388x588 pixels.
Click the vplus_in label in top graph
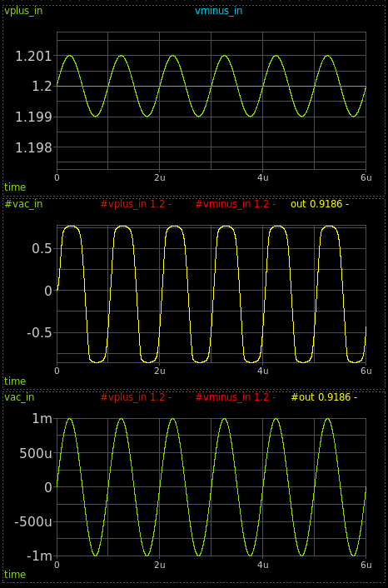[x=23, y=11]
